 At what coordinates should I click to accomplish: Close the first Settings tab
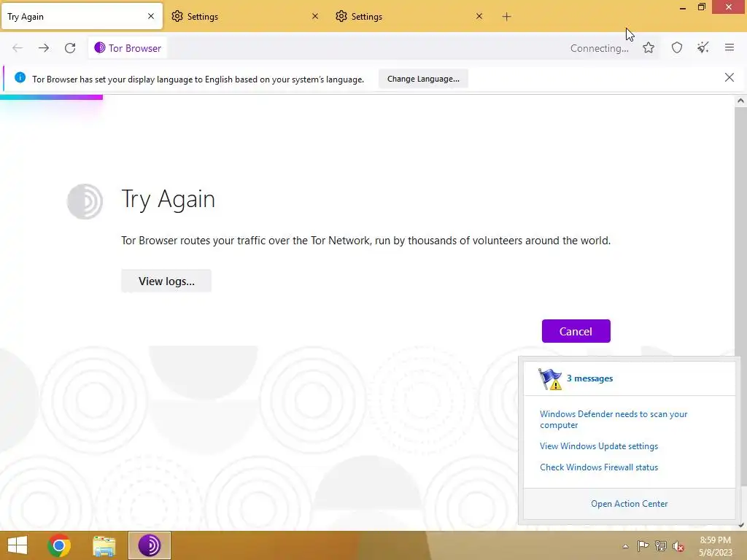point(315,16)
